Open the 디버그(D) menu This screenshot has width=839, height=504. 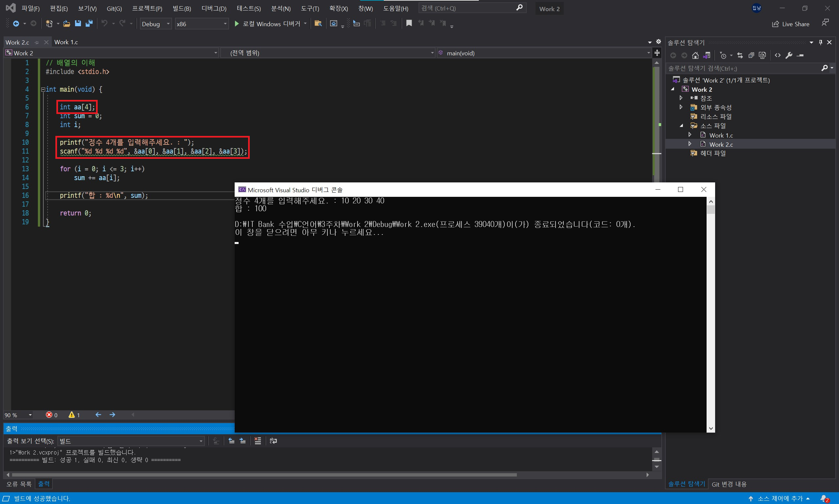(214, 9)
